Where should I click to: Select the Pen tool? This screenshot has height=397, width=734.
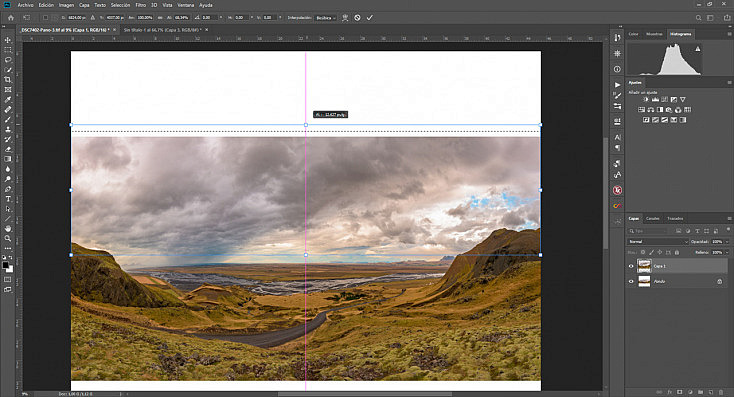tap(8, 189)
